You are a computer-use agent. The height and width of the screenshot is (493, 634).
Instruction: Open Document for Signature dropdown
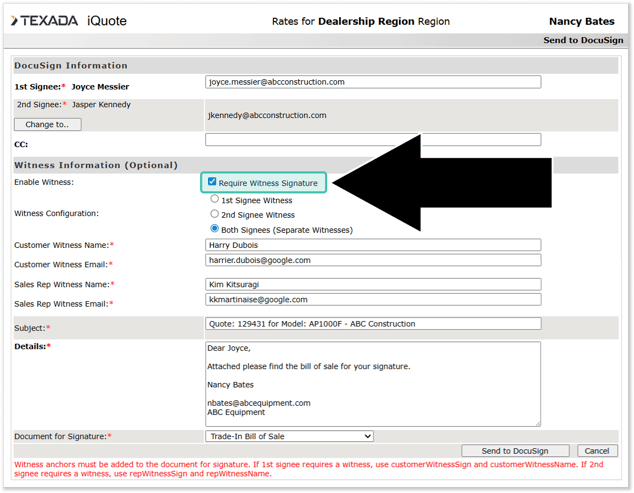pos(289,436)
